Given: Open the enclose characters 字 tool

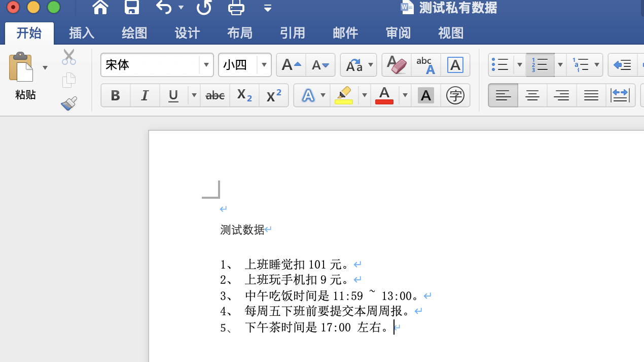Looking at the screenshot, I should coord(455,95).
